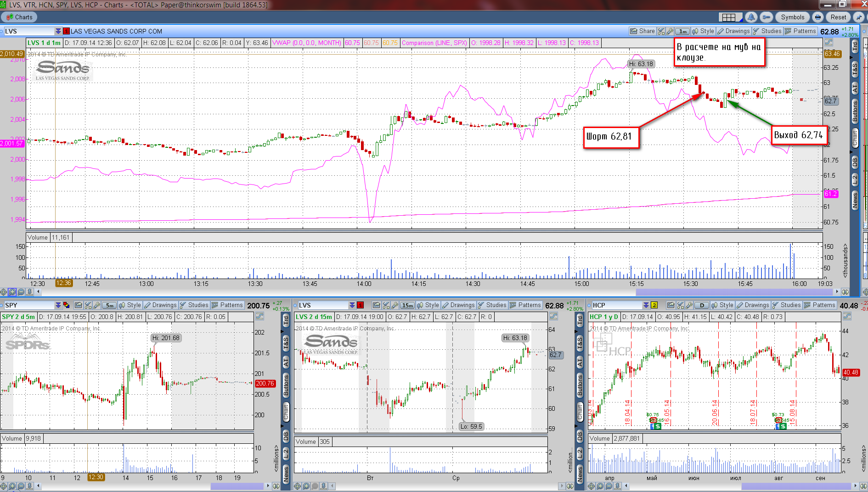Click the wrench icon on the lower LVS chart toolbar
868x492 pixels.
click(x=395, y=305)
